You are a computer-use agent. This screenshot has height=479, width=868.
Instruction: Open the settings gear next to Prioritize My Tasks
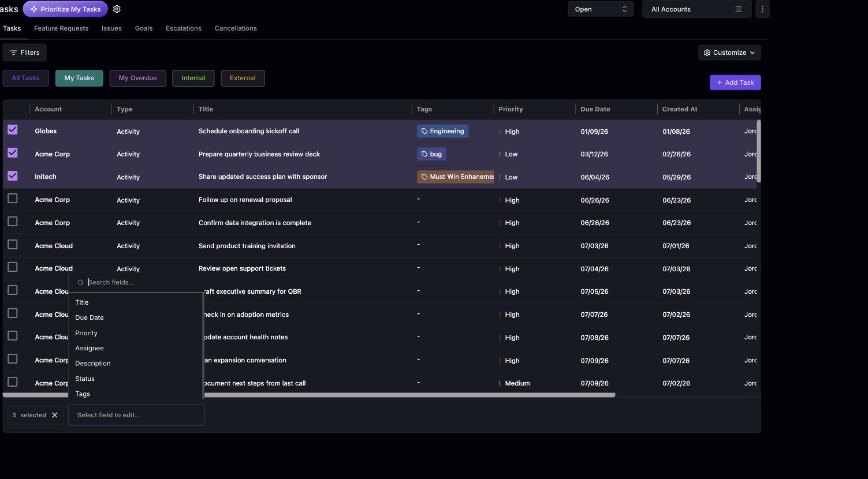point(117,9)
